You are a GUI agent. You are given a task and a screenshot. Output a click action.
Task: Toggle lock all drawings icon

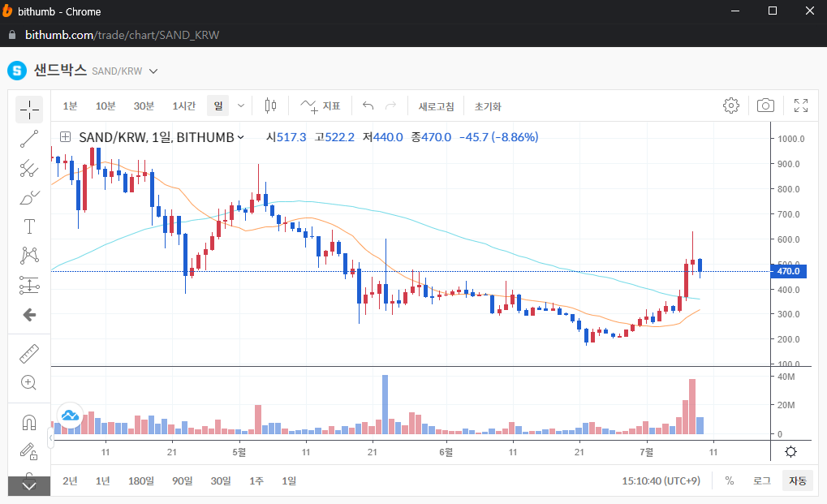29,451
